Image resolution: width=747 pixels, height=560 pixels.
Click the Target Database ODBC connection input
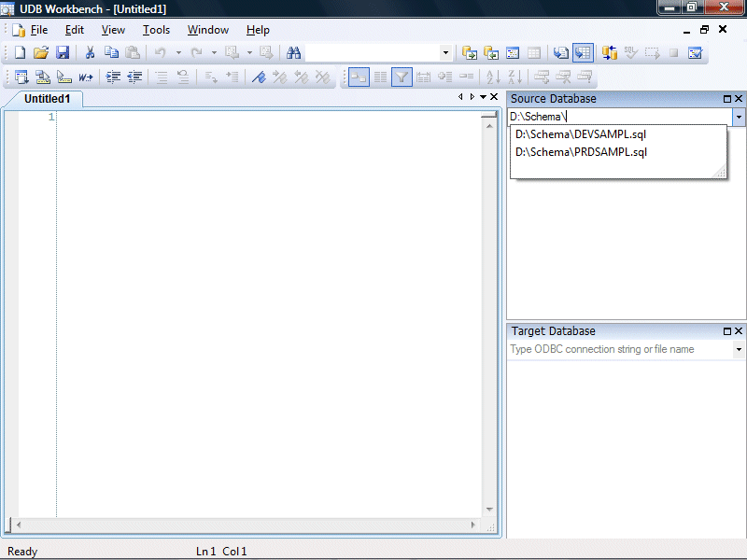620,349
